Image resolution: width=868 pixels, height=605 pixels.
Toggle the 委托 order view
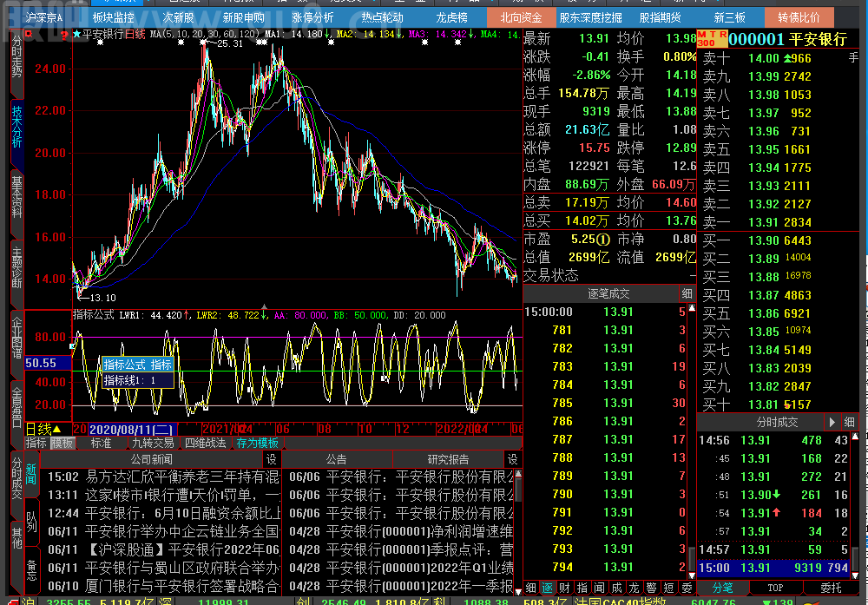[831, 588]
